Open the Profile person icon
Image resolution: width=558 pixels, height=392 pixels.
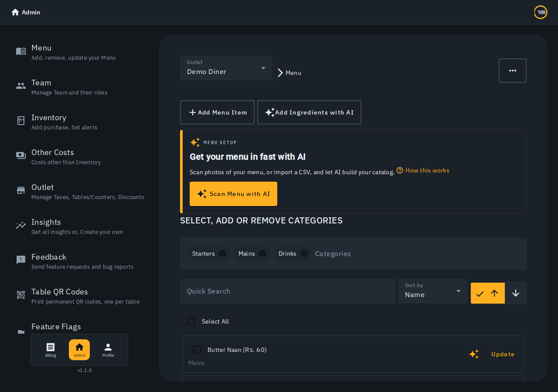coord(108,347)
